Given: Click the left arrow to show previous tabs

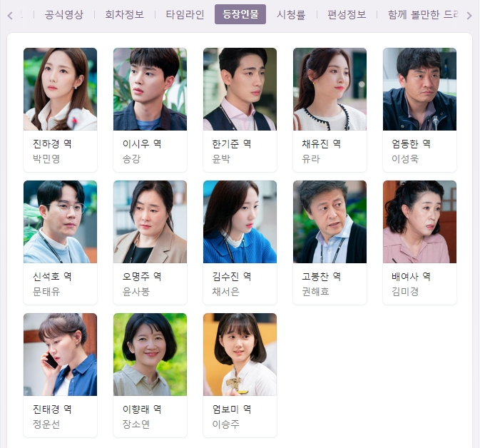Looking at the screenshot, I should (10, 15).
